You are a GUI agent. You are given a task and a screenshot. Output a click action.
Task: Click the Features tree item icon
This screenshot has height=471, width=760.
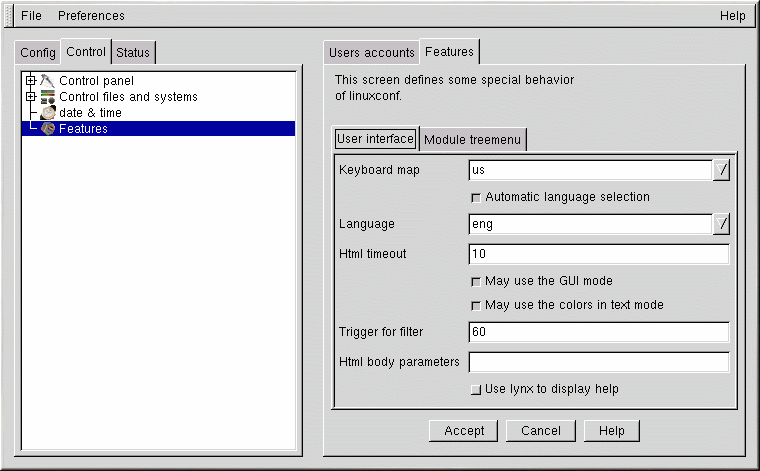coord(47,129)
